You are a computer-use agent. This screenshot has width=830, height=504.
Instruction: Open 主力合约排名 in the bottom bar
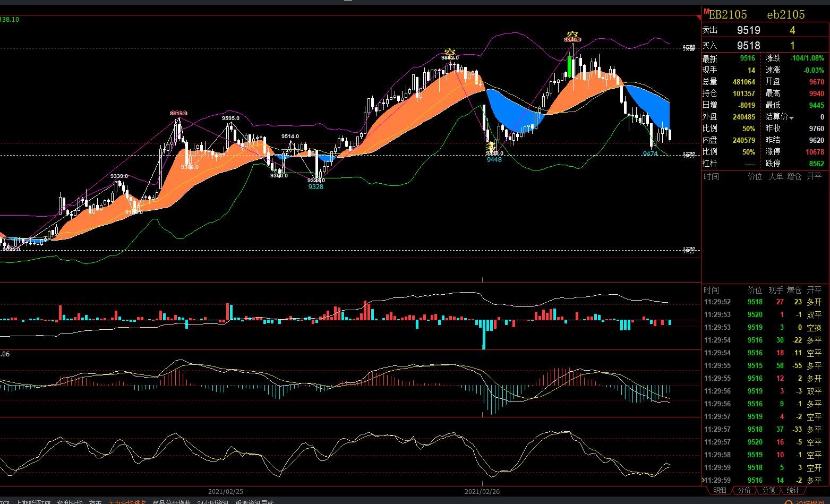[127, 502]
